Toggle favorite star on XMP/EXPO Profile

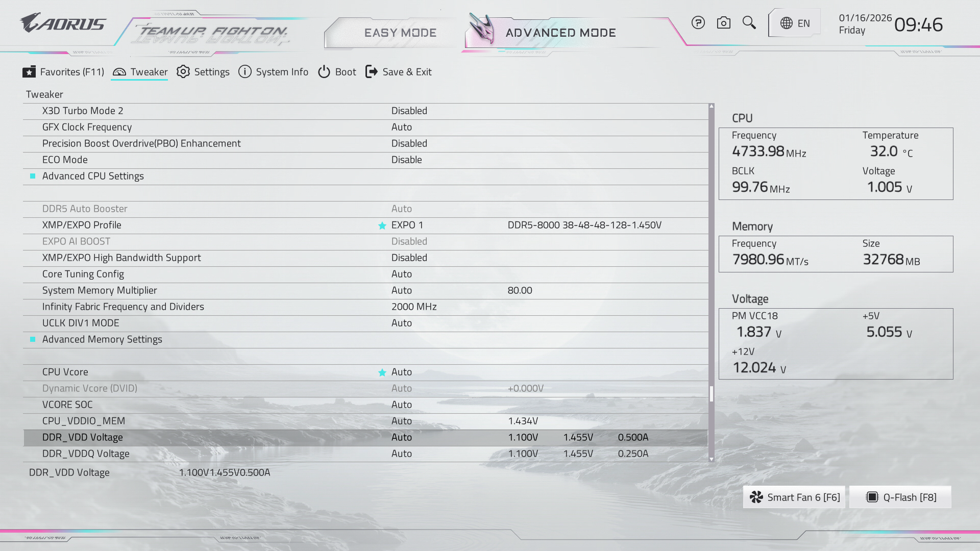382,226
